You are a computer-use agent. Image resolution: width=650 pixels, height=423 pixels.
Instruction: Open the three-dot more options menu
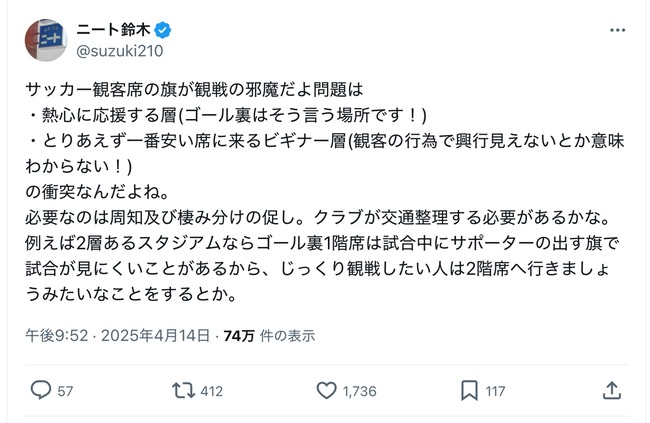(617, 30)
